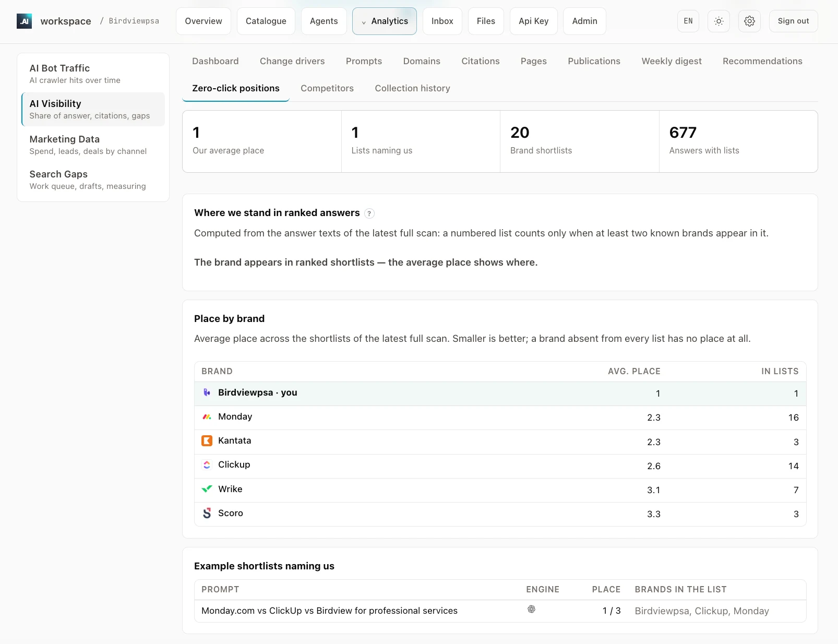This screenshot has width=838, height=644.
Task: Toggle light/dark theme sun icon
Action: coord(719,21)
